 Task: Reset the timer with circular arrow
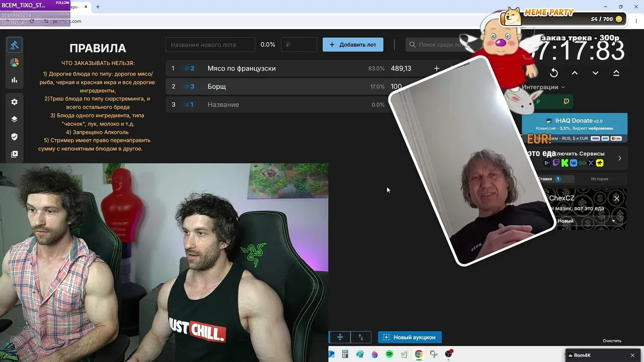pos(554,73)
